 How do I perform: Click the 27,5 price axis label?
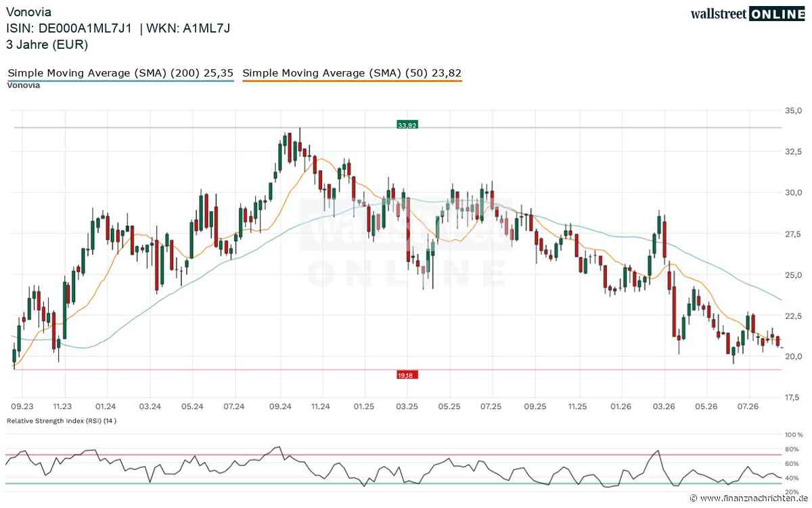(x=793, y=234)
